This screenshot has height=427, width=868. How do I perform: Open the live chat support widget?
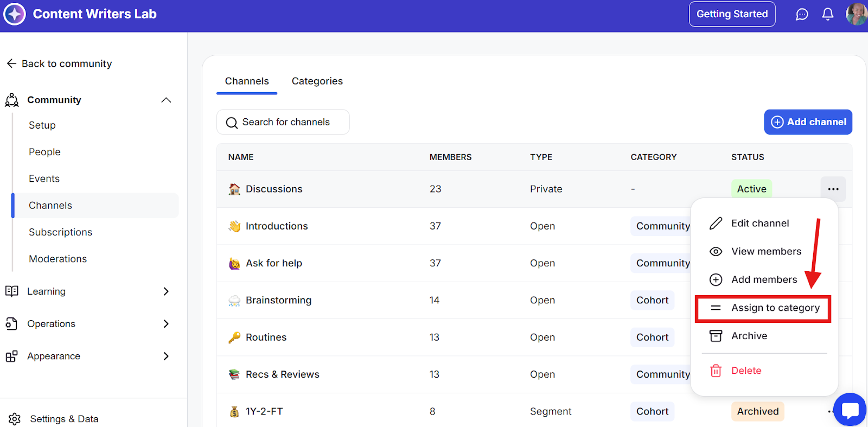(850, 410)
